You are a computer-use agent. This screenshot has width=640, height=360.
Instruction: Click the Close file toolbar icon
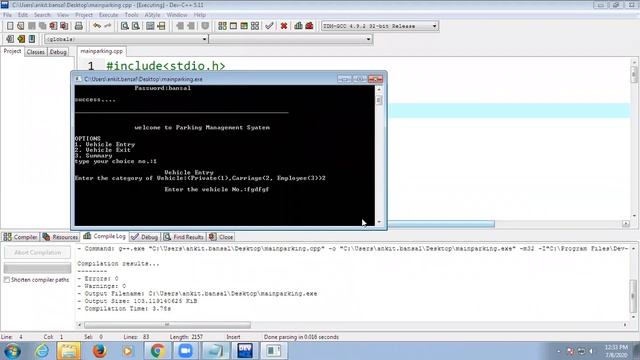pos(53,26)
